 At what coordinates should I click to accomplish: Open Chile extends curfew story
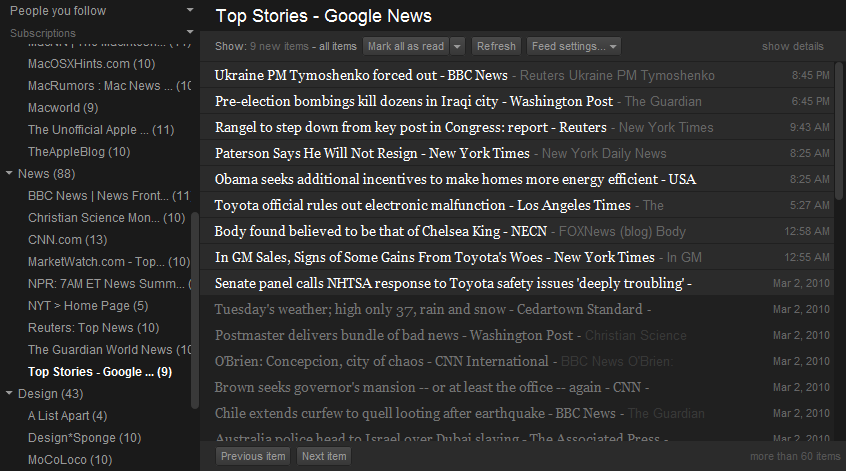517,413
